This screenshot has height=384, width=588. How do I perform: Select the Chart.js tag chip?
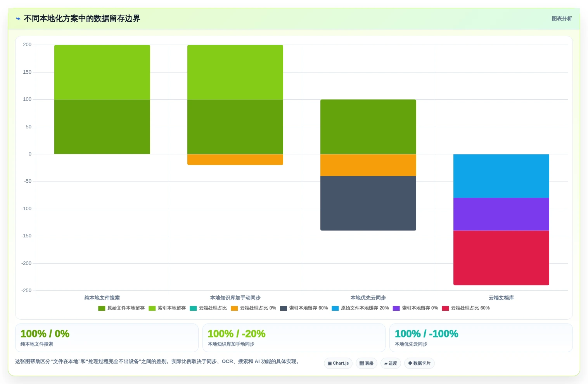338,363
